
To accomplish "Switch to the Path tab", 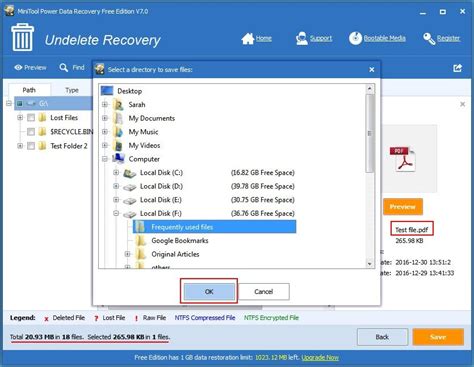I will [x=29, y=90].
